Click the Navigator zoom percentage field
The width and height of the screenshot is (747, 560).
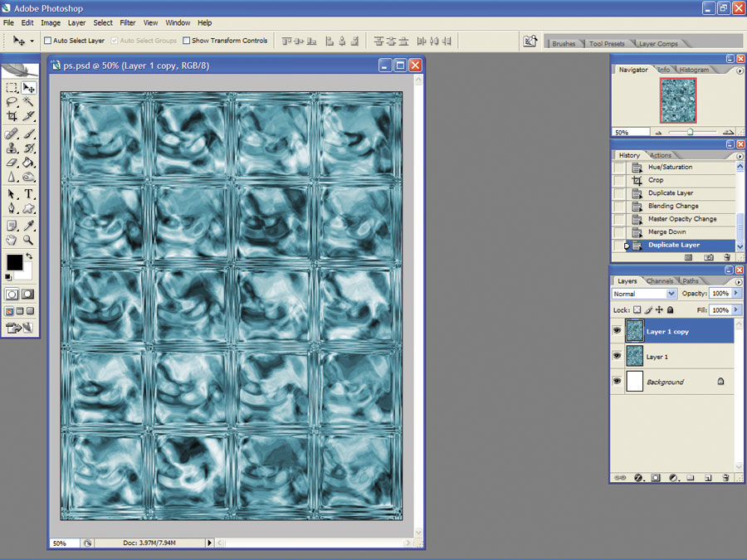[x=631, y=133]
